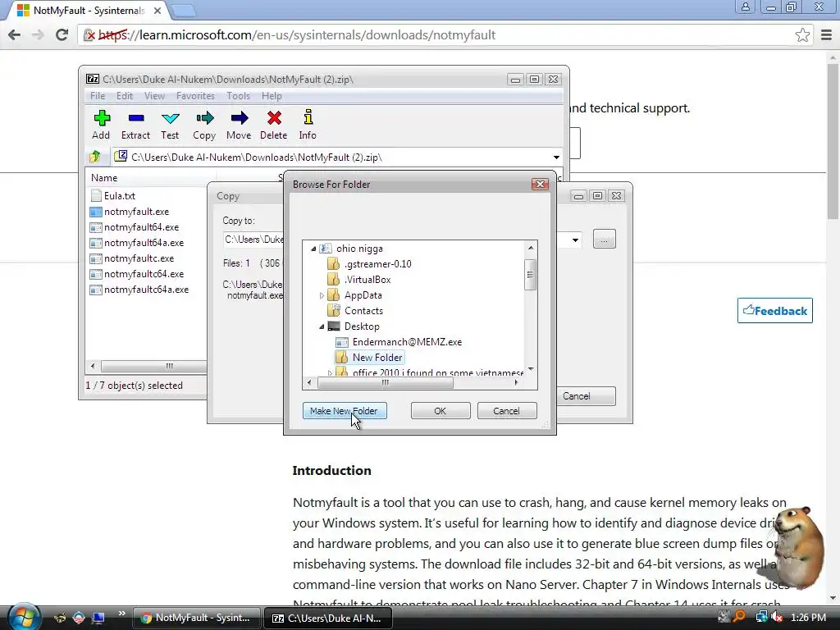Click the browse (...) button in Copy dialog
This screenshot has width=840, height=630.
[605, 239]
